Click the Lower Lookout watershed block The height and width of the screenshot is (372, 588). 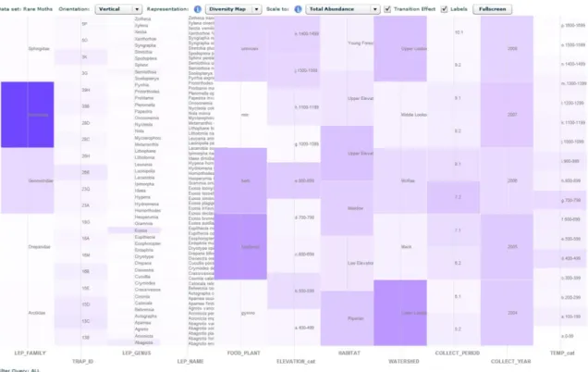tap(400, 313)
